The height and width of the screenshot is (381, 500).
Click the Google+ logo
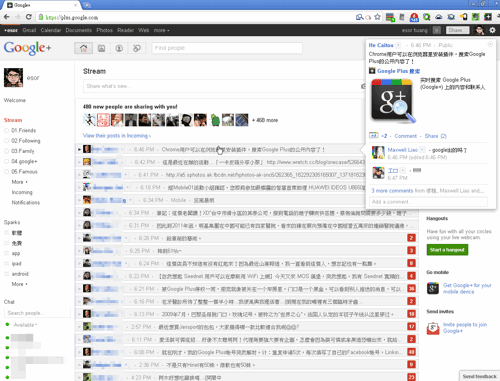click(x=27, y=48)
